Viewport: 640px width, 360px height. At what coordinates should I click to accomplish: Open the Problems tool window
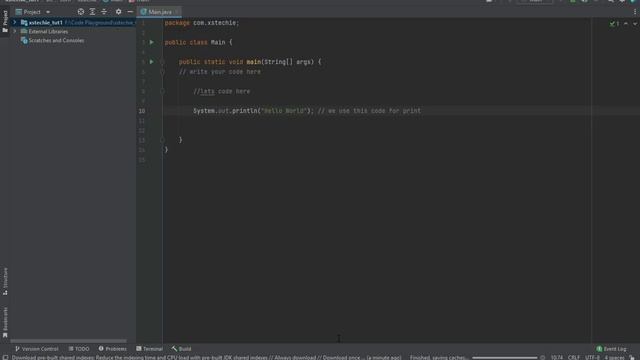click(x=112, y=349)
